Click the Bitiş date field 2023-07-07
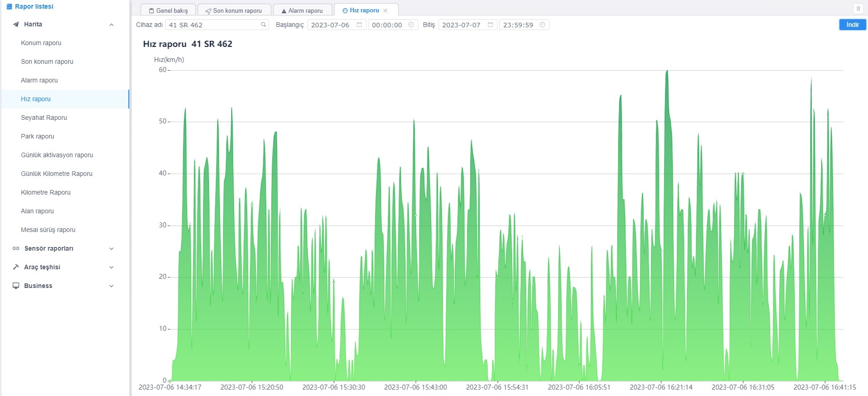868x396 pixels. 467,25
